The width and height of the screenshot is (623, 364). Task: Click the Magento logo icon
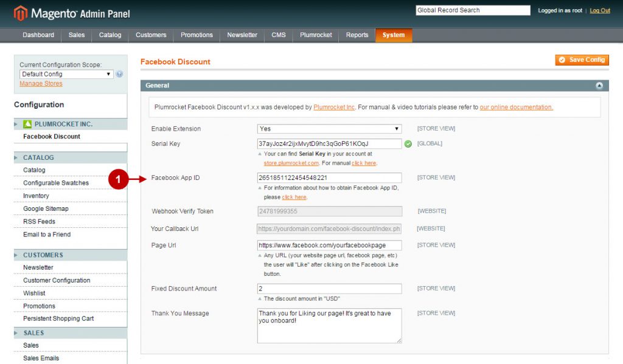pyautogui.click(x=20, y=13)
